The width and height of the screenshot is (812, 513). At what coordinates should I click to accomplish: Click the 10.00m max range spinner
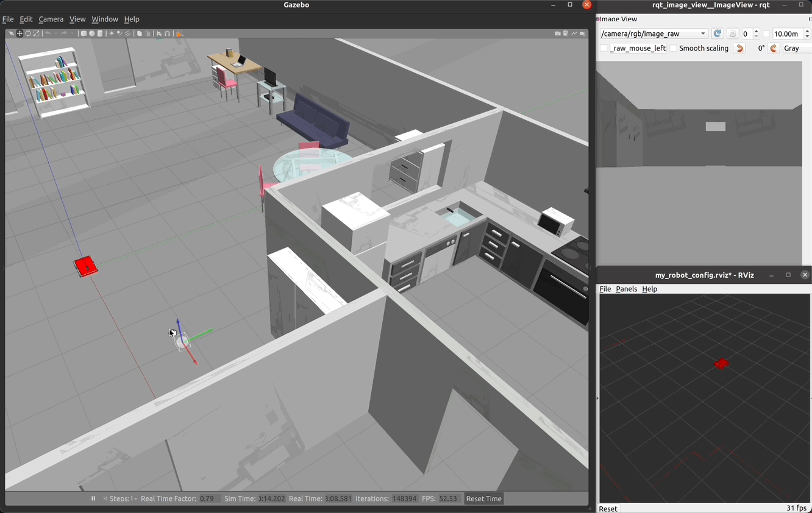pos(791,34)
